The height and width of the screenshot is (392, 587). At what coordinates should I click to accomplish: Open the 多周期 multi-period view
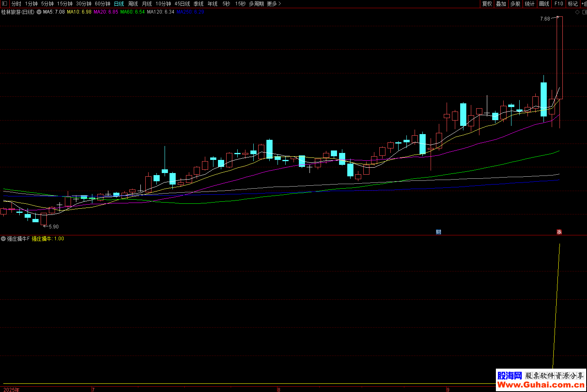click(x=256, y=4)
